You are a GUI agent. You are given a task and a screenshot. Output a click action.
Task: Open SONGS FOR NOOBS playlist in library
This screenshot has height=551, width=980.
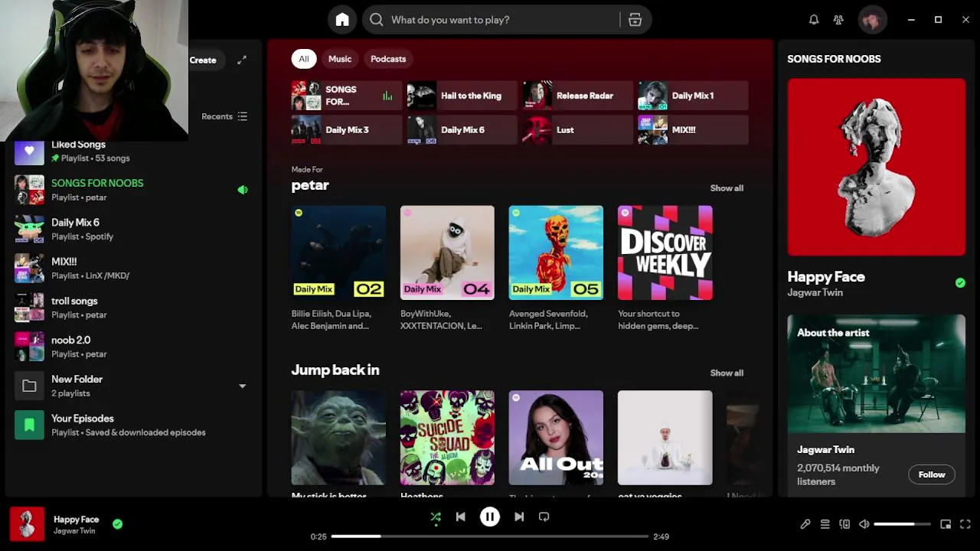(134, 190)
